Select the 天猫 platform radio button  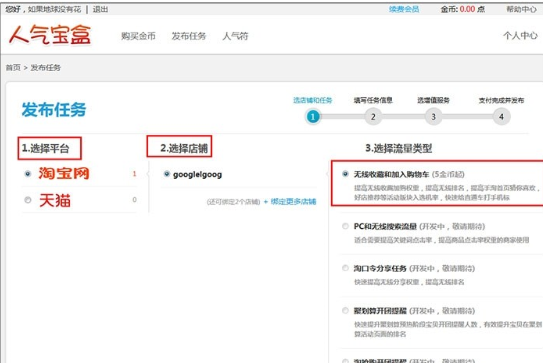28,200
